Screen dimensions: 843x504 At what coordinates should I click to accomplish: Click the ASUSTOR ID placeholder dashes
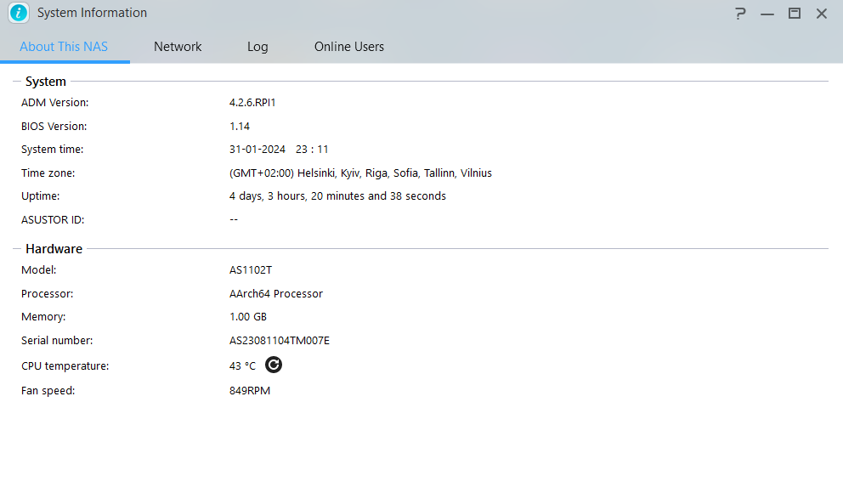(x=234, y=219)
